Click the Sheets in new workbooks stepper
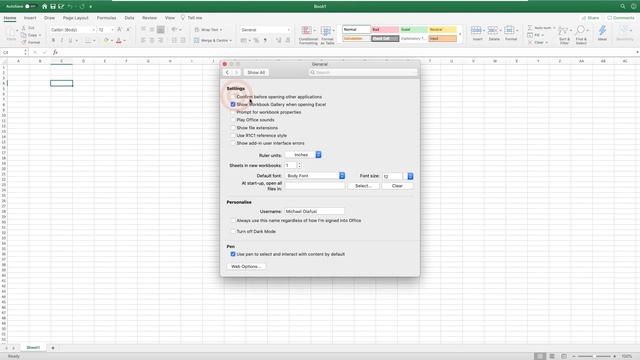Viewport: 640px width, 360px height. pos(300,165)
